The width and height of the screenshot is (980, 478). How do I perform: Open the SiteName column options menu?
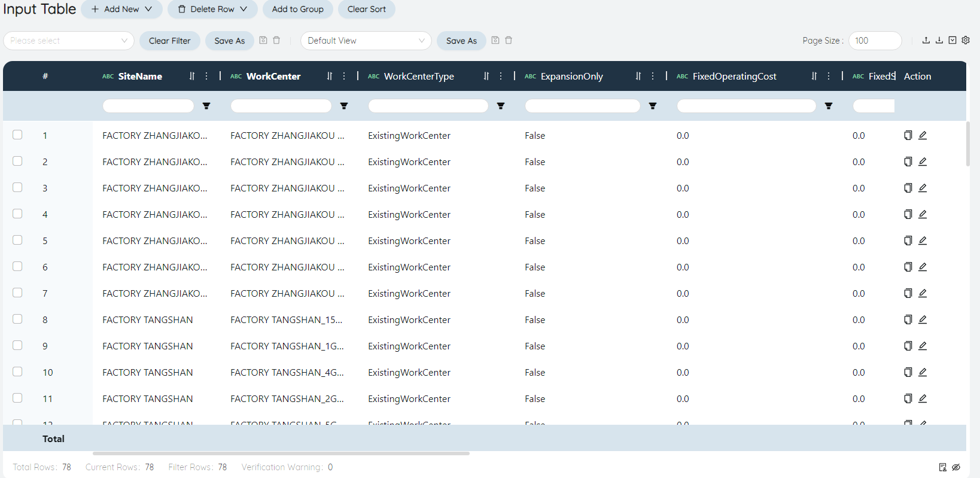[x=206, y=76]
